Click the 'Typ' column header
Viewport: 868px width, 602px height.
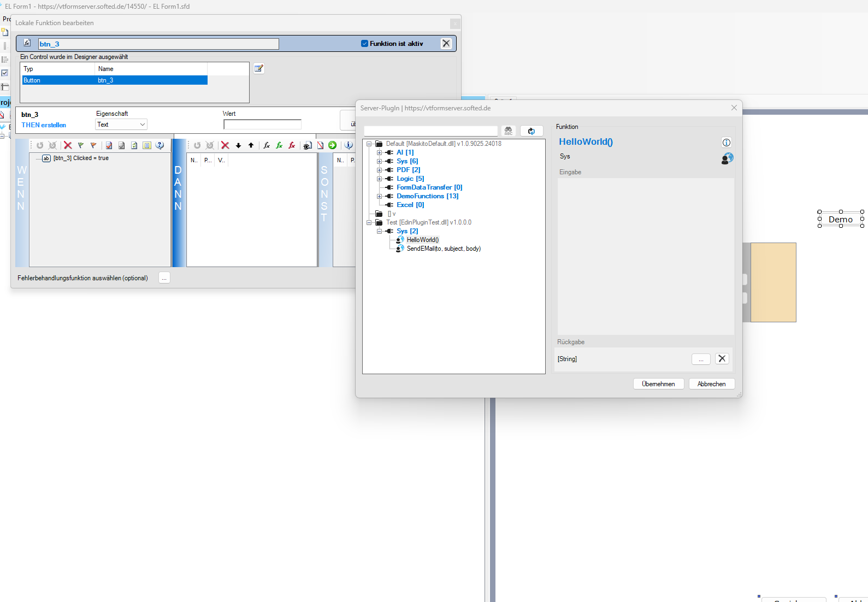click(58, 69)
